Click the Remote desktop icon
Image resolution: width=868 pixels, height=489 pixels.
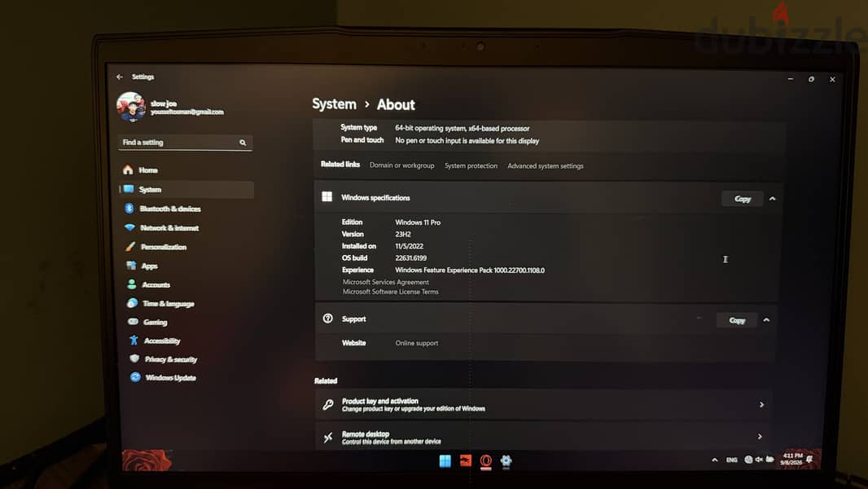tap(328, 438)
